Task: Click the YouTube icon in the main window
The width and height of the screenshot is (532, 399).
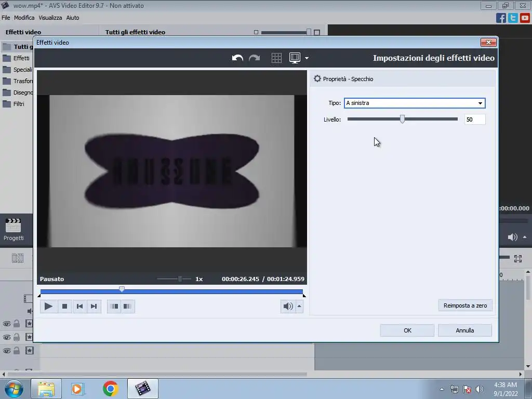Action: coord(525,18)
